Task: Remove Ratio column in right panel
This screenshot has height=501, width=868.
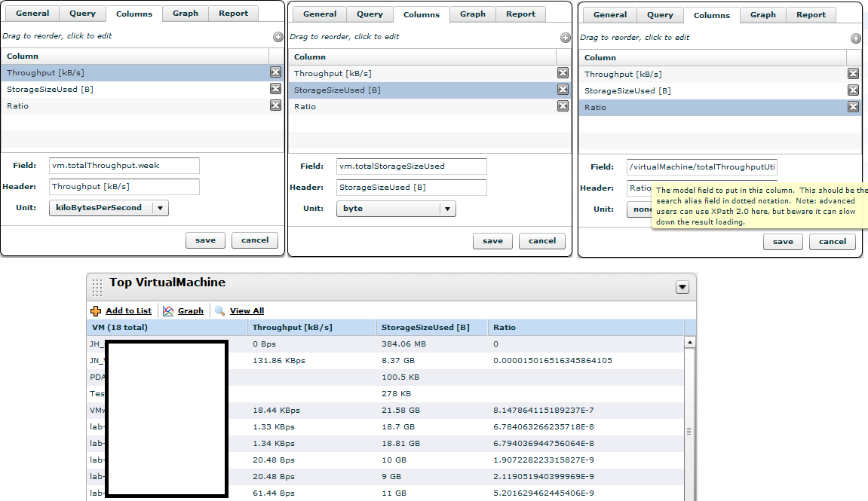Action: click(x=853, y=107)
